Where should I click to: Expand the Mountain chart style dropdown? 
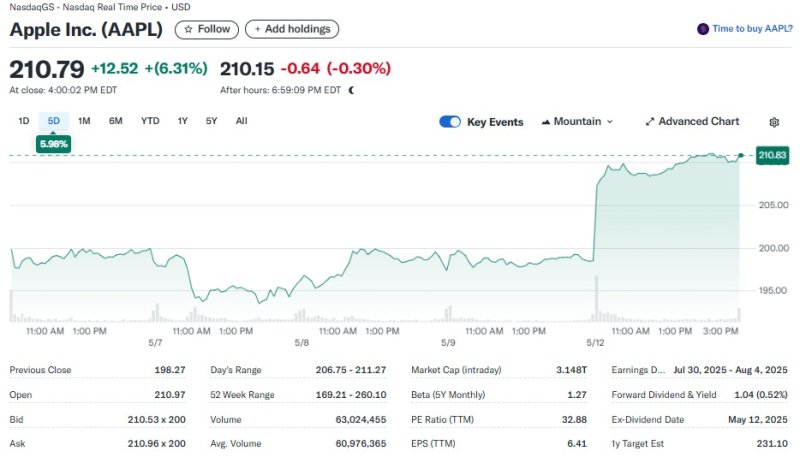(577, 122)
